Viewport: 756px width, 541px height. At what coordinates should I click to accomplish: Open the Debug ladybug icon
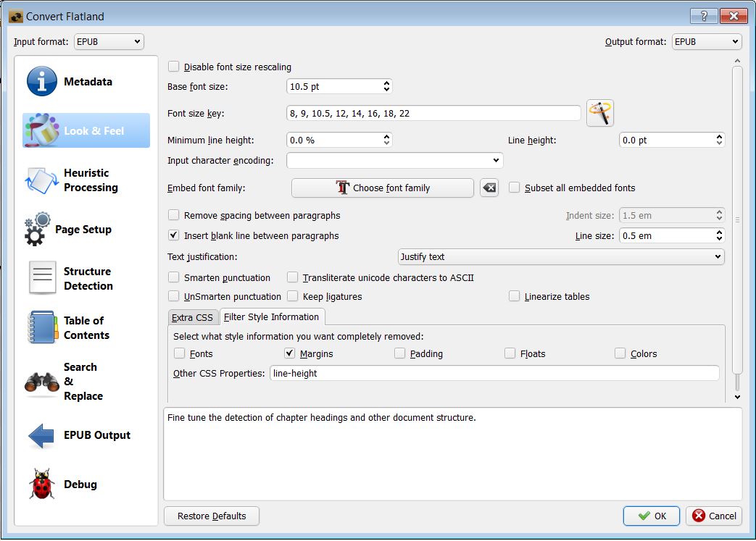tap(42, 485)
